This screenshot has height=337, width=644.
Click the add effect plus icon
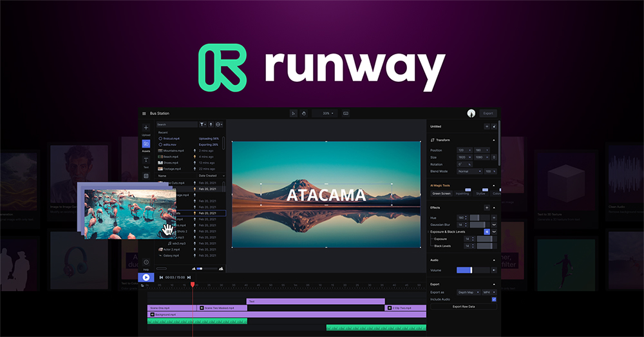(x=487, y=207)
